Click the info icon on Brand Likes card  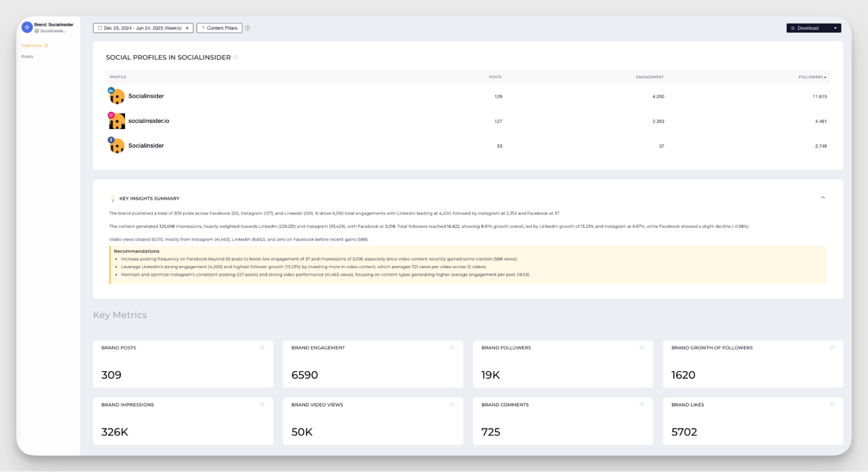pos(832,404)
